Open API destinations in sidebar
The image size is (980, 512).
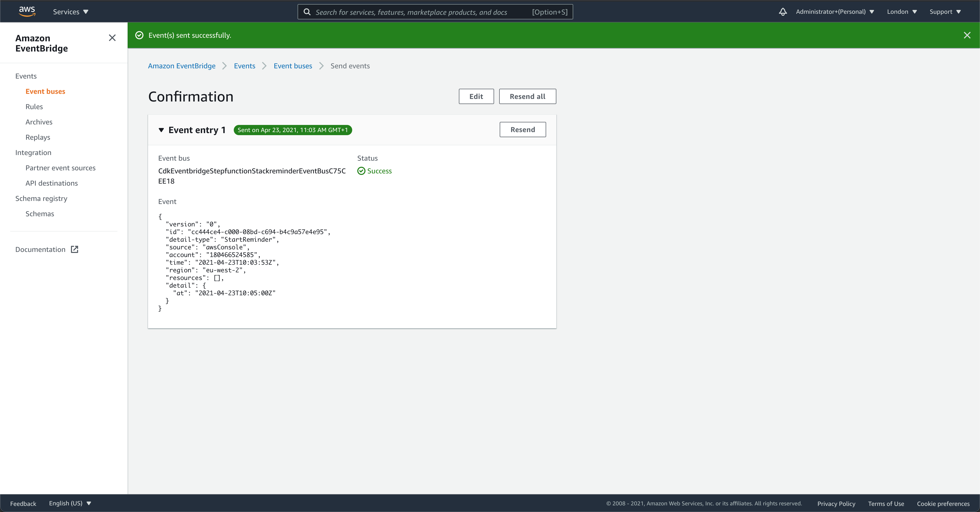(52, 183)
